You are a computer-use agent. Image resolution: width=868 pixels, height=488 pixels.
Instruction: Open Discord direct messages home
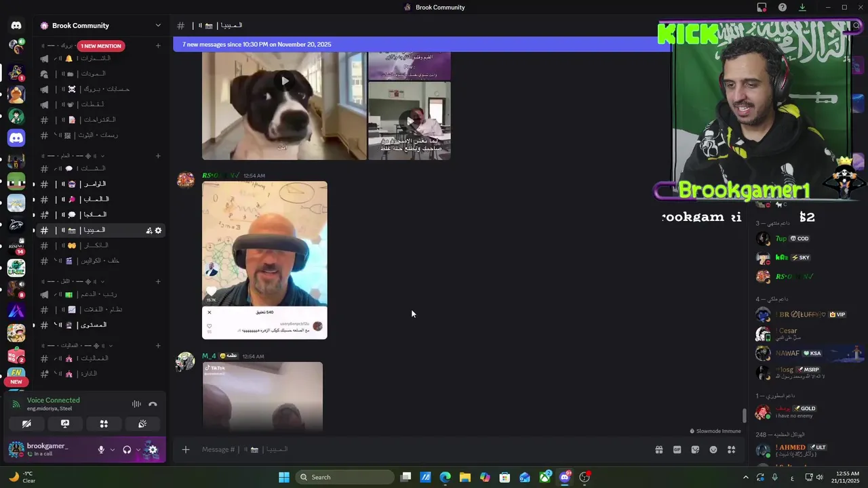point(16,26)
